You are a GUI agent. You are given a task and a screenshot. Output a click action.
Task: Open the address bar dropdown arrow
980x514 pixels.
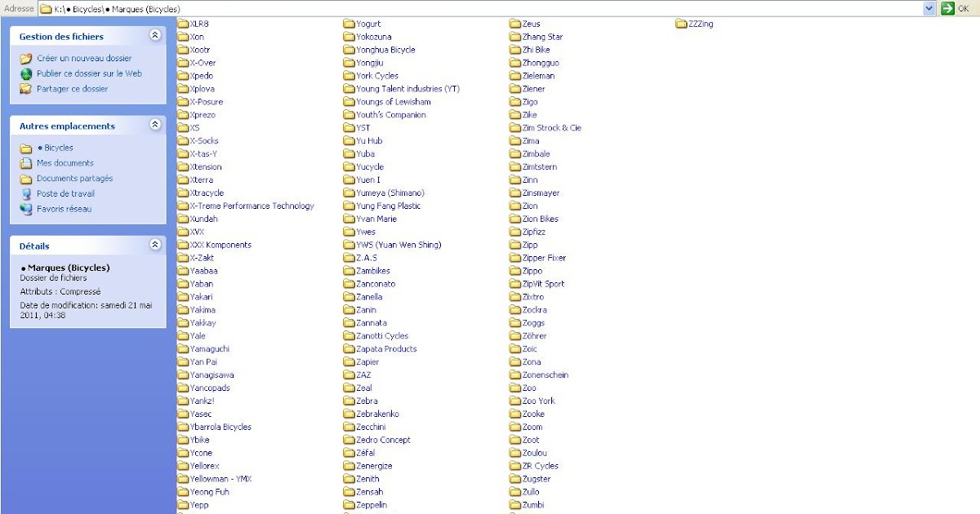(x=929, y=8)
